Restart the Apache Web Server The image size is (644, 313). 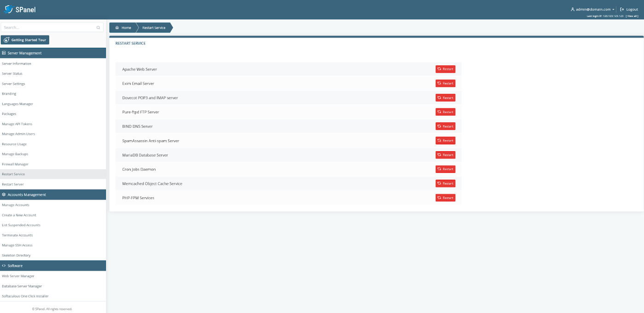(445, 69)
